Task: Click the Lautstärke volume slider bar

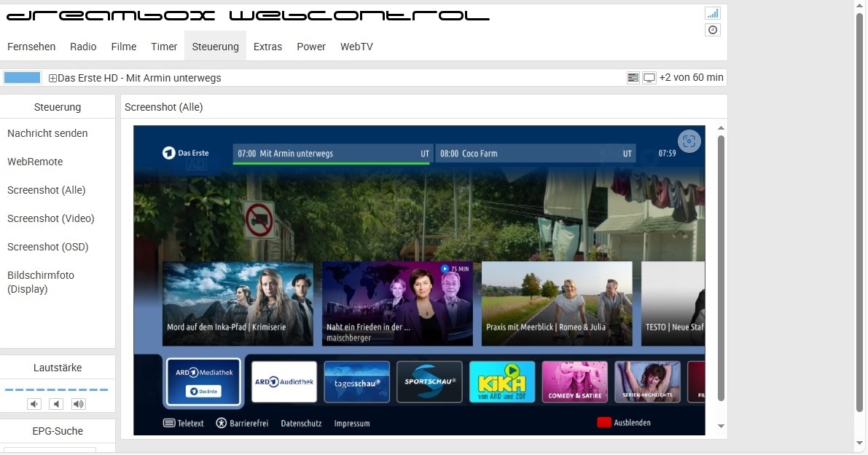Action: 56,390
